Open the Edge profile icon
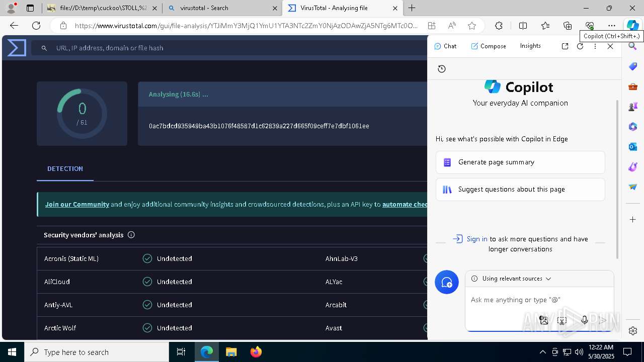 [11, 8]
